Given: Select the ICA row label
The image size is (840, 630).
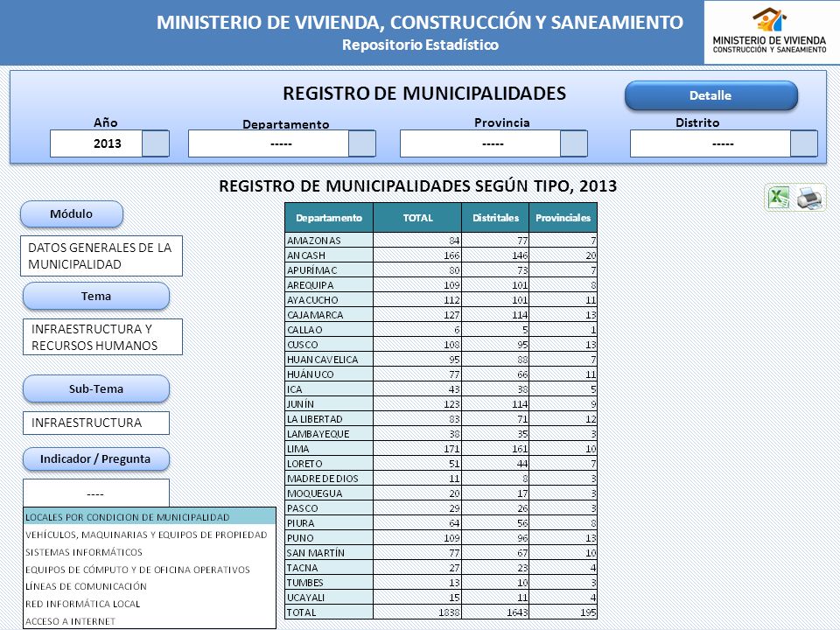Looking at the screenshot, I should tap(295, 389).
